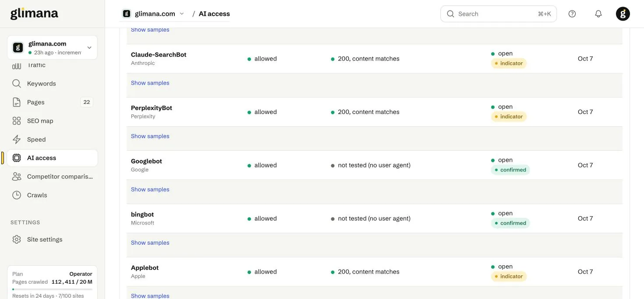Click AI access breadcrumb label

[214, 14]
